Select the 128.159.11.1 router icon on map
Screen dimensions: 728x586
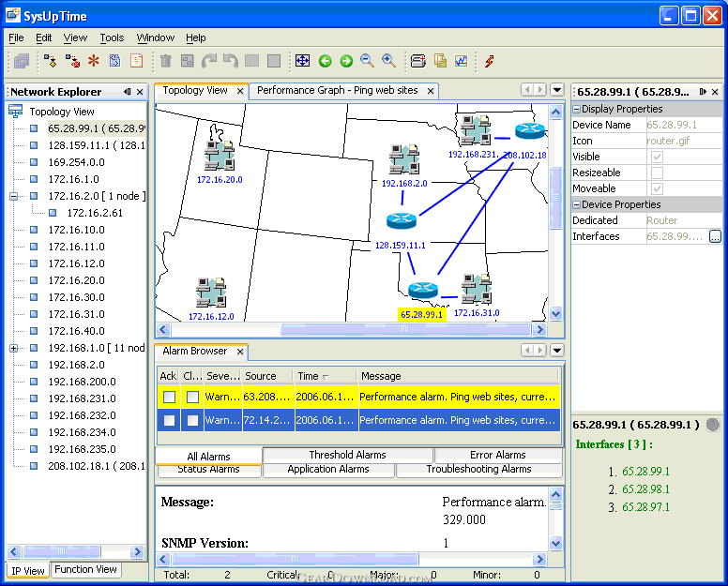click(402, 220)
